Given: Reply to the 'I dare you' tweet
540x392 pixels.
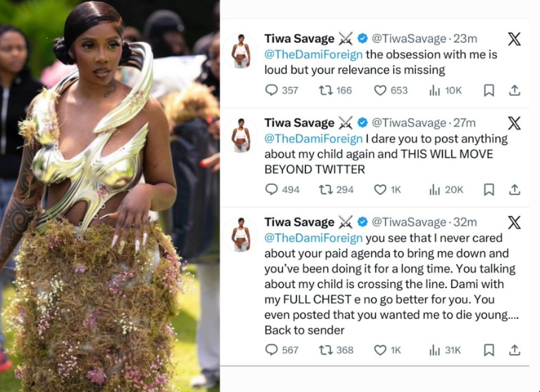Looking at the screenshot, I should tap(272, 189).
